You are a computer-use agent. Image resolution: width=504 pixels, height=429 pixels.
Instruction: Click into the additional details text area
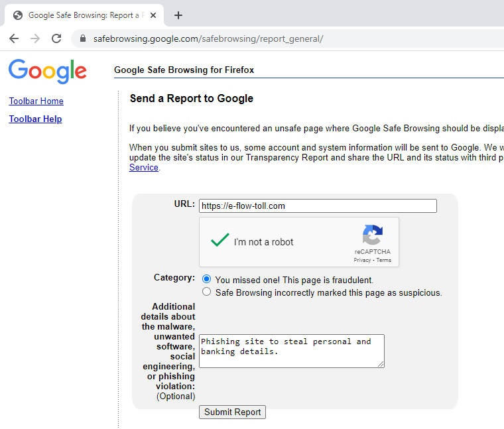(x=292, y=351)
